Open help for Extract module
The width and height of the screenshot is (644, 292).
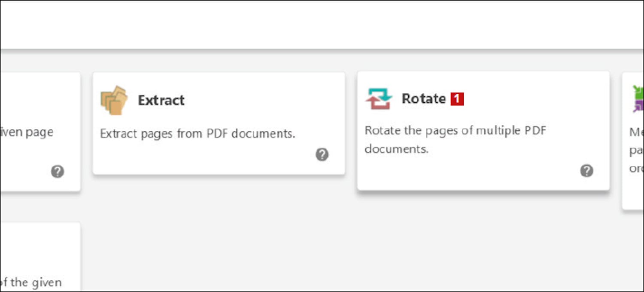pyautogui.click(x=322, y=154)
